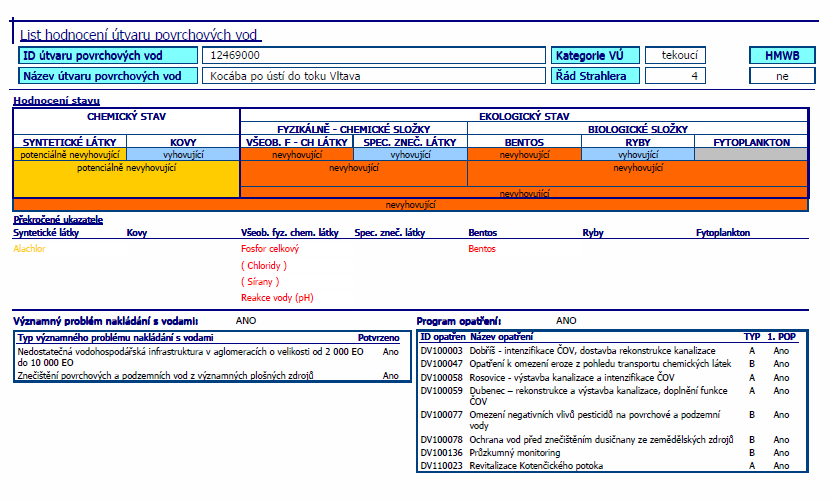Click the bottom overall 'nevyhovující' status bar
This screenshot has height=501, width=830.
click(410, 205)
